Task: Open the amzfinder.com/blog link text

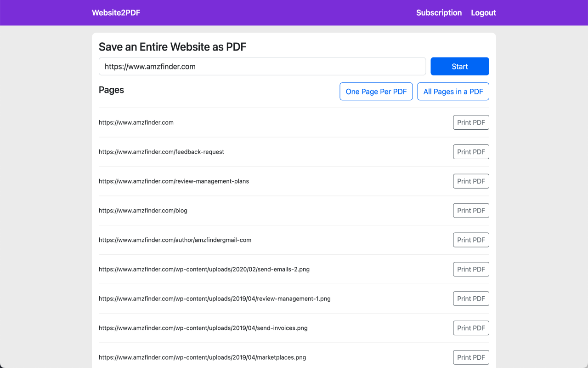Action: click(143, 210)
